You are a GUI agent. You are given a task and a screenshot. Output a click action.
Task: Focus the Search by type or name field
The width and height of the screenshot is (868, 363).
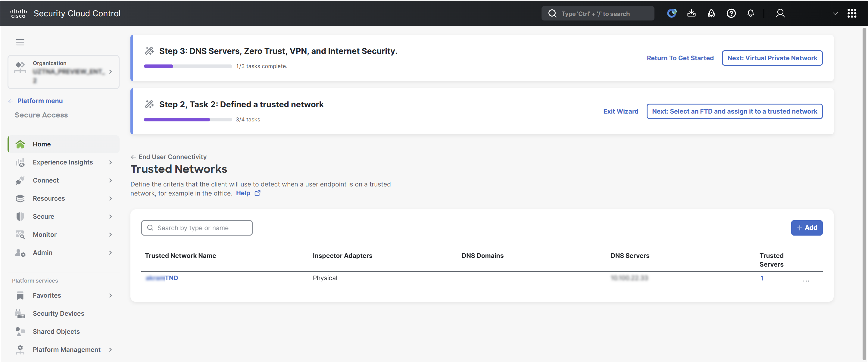(197, 228)
